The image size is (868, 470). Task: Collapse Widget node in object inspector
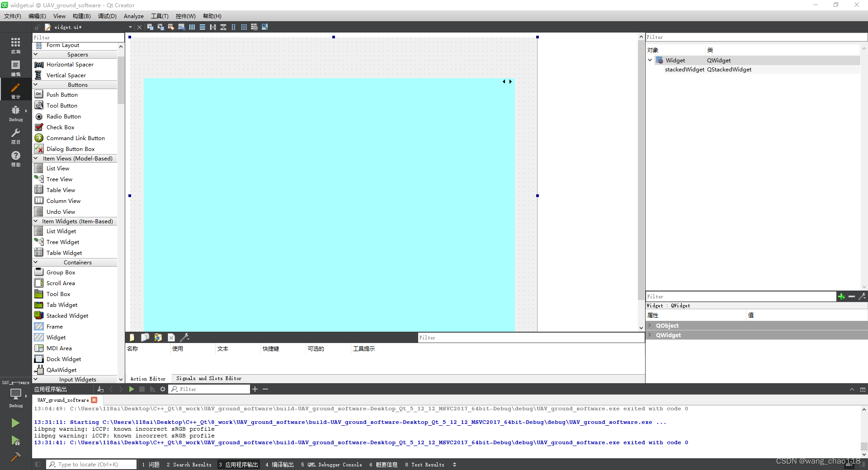click(x=650, y=60)
